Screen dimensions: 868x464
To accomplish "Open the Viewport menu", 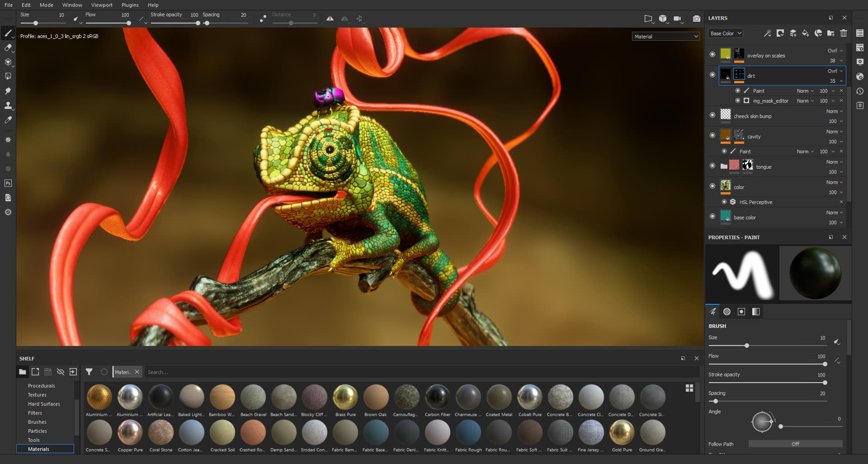I will [x=102, y=5].
